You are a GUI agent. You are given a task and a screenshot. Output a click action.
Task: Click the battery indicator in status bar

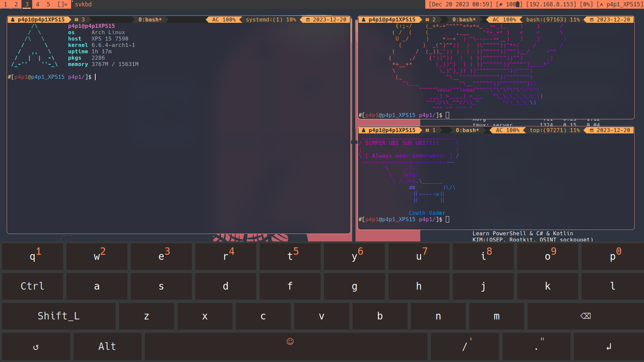pyautogui.click(x=509, y=4)
